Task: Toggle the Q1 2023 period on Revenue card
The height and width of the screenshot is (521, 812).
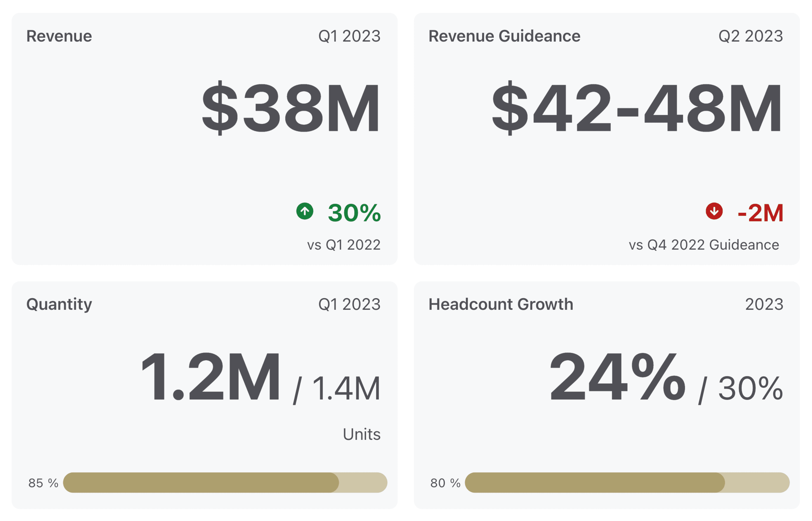Action: 350,36
